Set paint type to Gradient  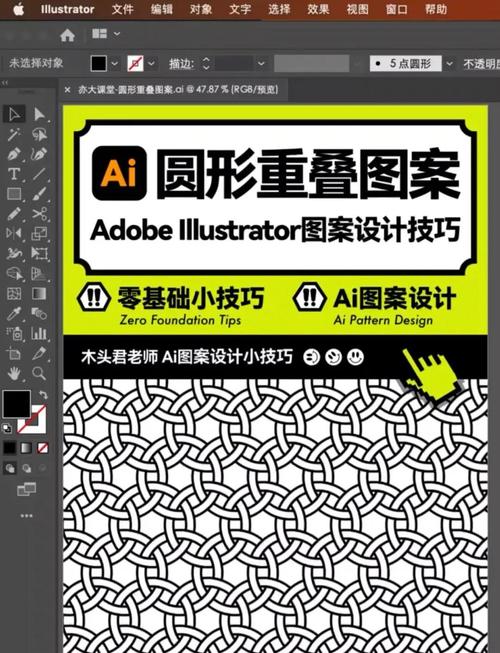[x=26, y=448]
